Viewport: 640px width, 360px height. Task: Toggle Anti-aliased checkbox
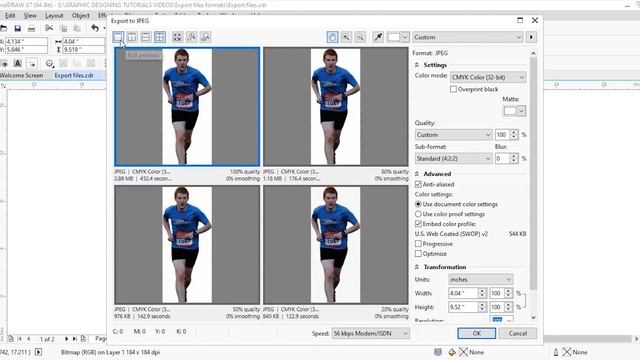[418, 184]
